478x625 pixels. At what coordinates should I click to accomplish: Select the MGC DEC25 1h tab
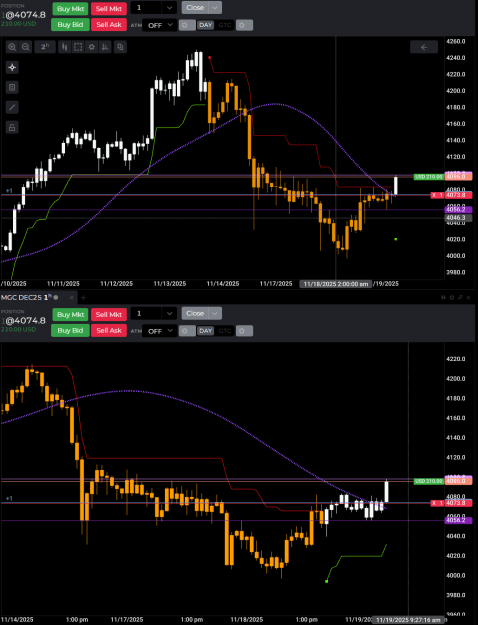[27, 297]
